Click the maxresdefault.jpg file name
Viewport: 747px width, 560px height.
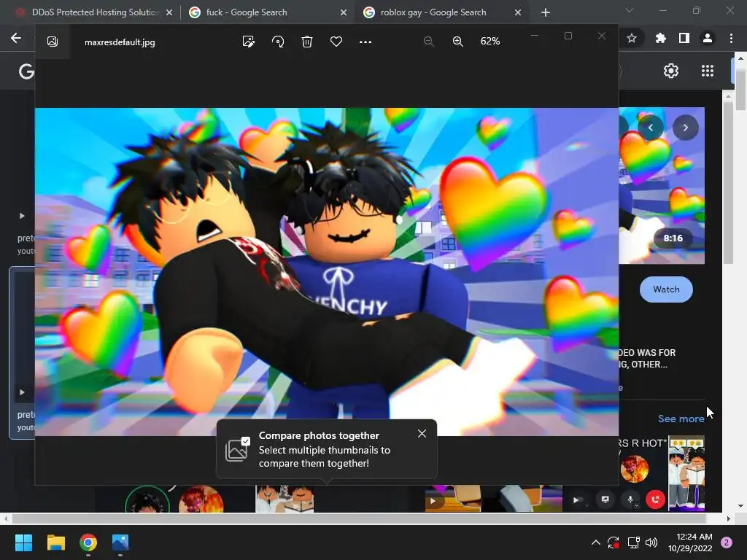point(120,42)
